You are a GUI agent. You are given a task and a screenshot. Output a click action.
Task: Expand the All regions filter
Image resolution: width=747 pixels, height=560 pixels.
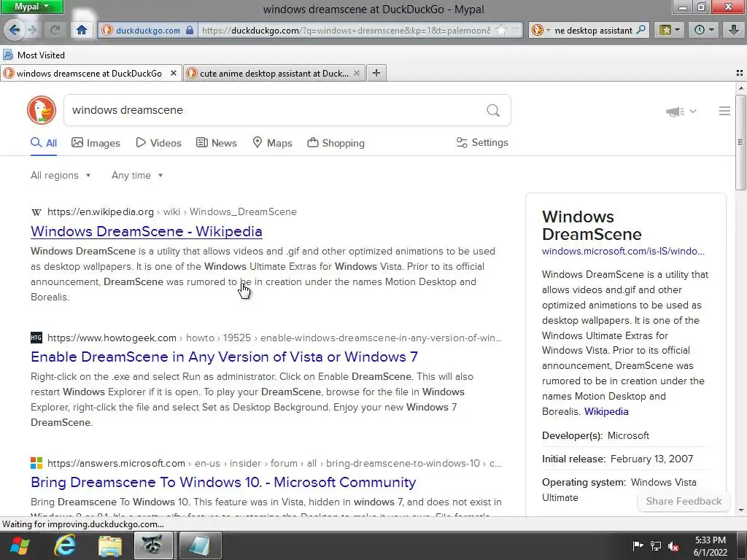coord(61,175)
